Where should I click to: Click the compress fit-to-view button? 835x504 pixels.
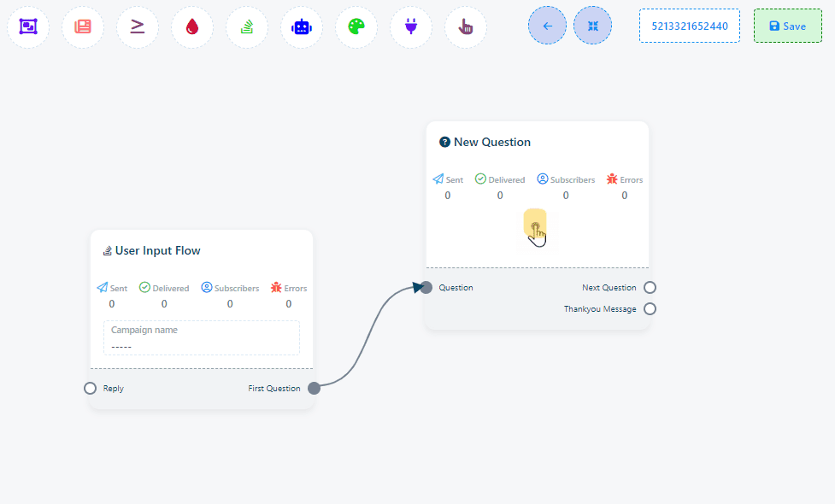click(x=592, y=26)
